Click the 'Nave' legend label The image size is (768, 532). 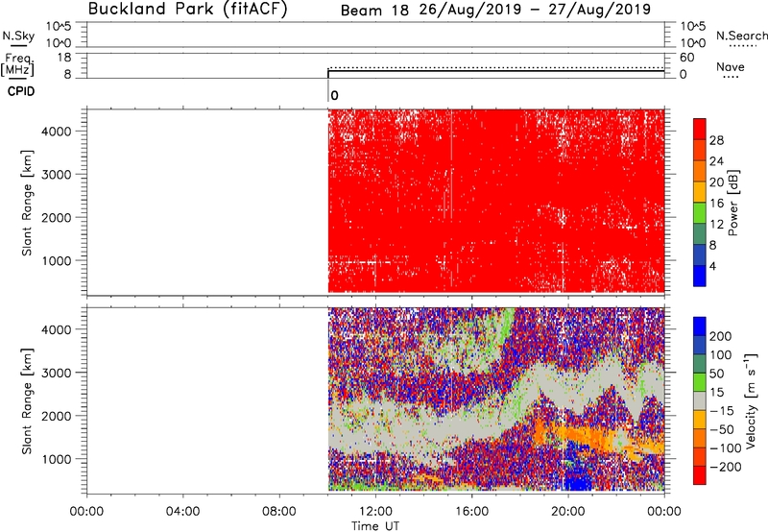[x=731, y=66]
